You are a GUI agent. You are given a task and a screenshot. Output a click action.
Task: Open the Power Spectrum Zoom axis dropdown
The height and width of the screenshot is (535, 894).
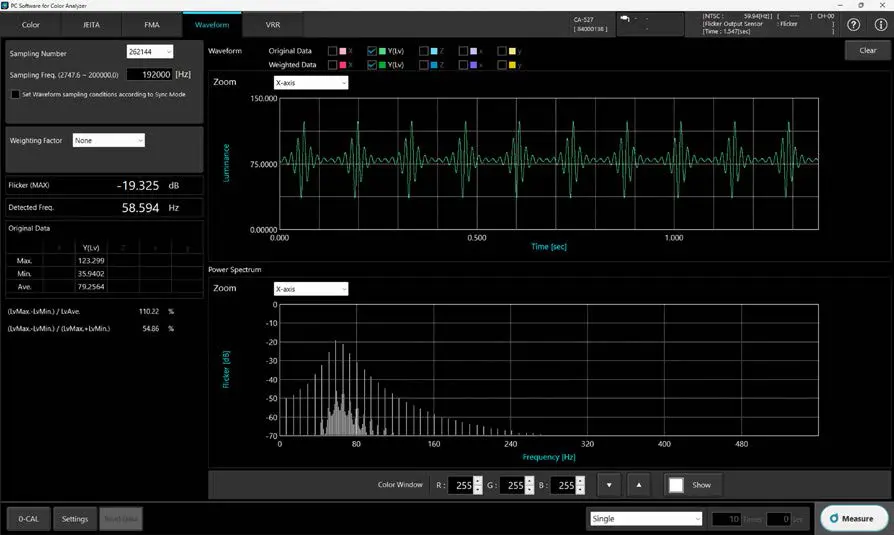coord(311,289)
